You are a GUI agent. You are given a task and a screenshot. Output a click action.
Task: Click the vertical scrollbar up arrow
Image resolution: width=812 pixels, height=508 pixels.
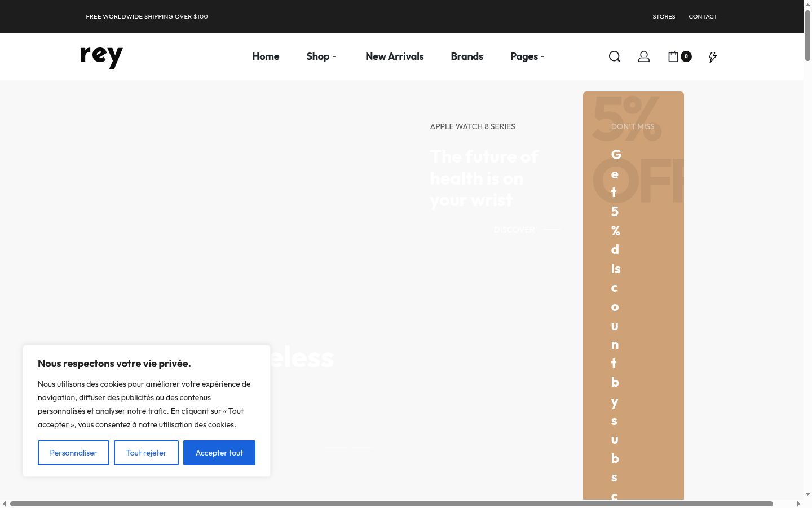[807, 5]
